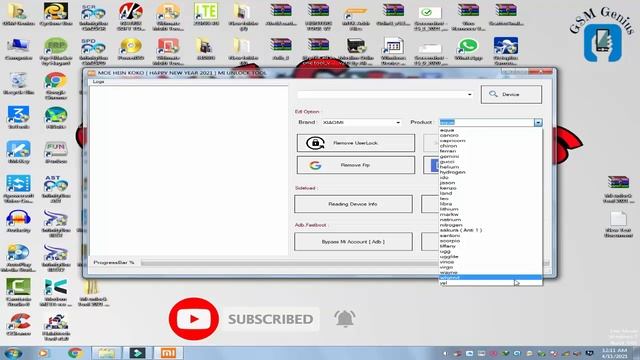
Task: Click Bypass Mi Account [ Adb ] button
Action: (x=353, y=242)
